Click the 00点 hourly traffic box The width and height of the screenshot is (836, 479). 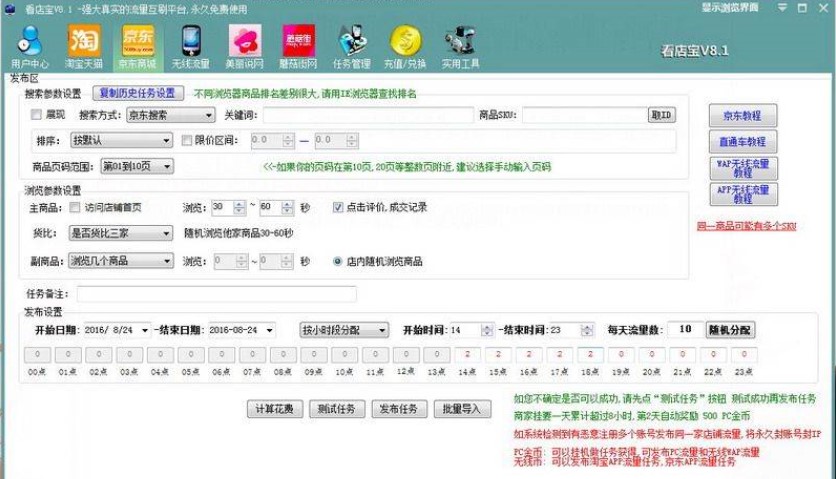37,355
